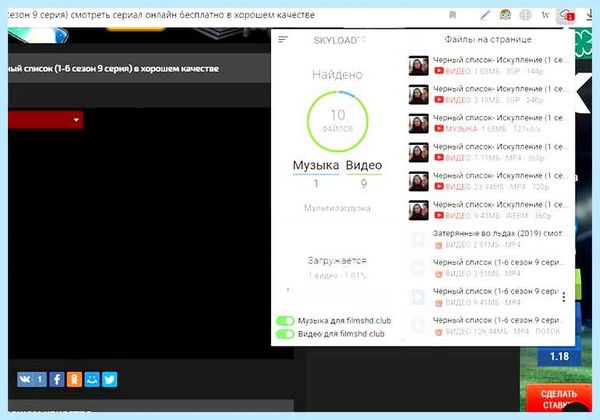
Task: Click the thumbnail of the WEBM 360p row
Action: click(x=418, y=210)
